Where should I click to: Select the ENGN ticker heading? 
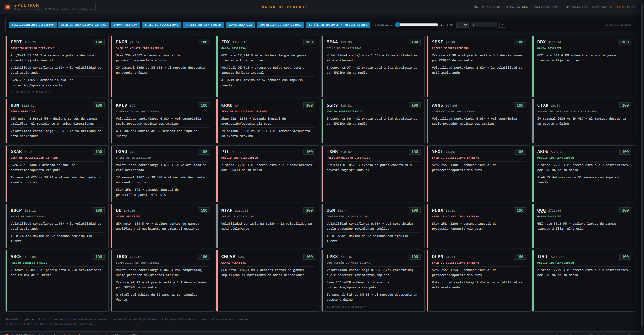pyautogui.click(x=121, y=42)
